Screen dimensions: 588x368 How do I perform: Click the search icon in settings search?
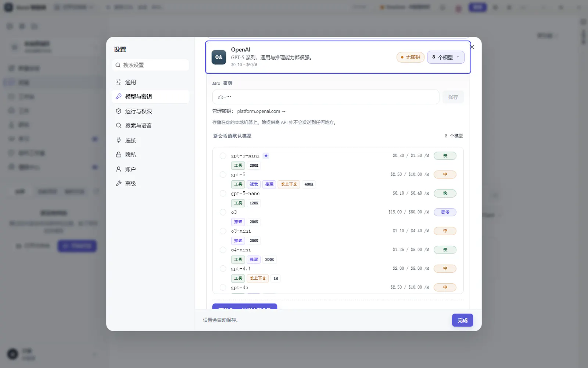point(118,65)
